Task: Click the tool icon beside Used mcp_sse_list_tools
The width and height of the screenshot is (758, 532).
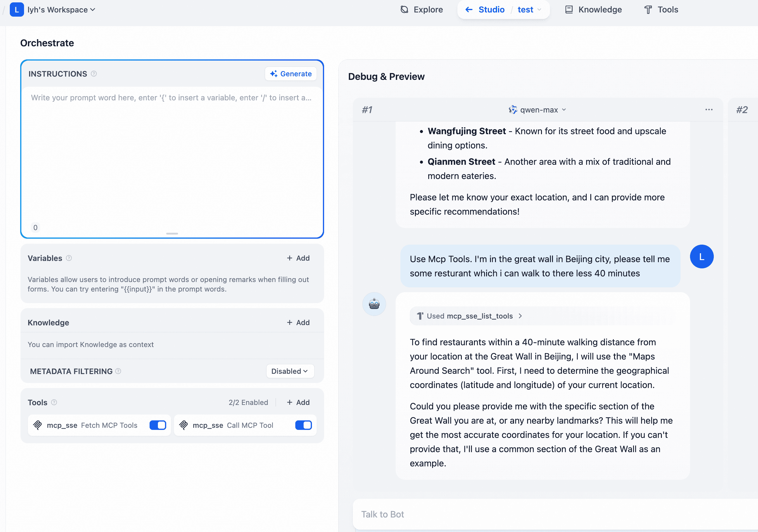Action: coord(420,316)
